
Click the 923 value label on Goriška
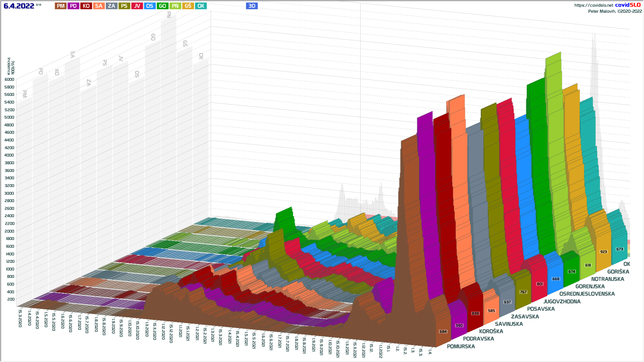pyautogui.click(x=603, y=252)
